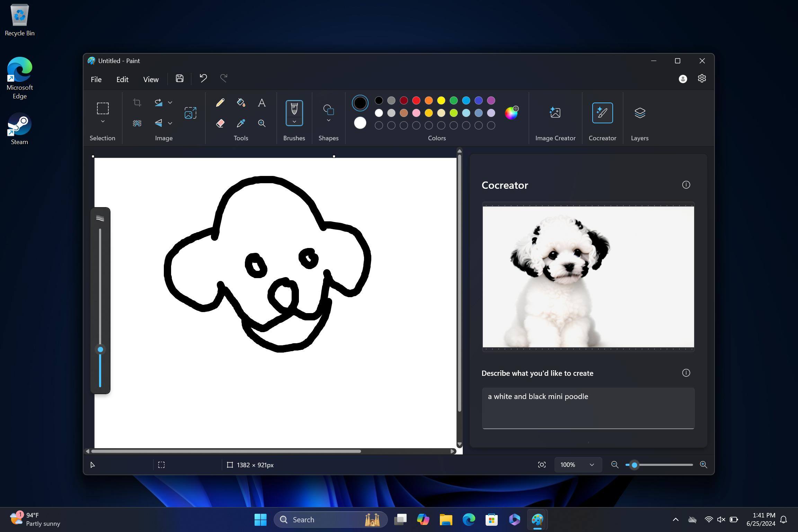Open the zoom level 100% dropdown

tap(592, 465)
